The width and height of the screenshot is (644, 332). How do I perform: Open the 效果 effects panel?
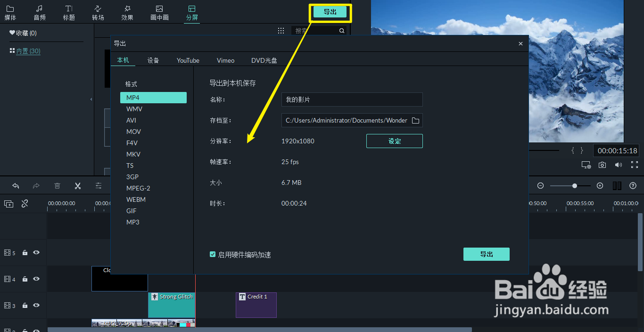click(127, 12)
